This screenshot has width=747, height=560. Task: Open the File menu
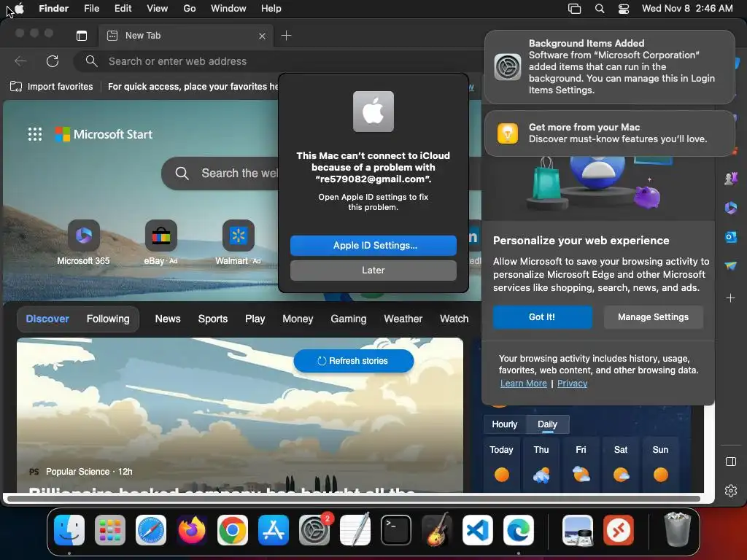pos(91,9)
